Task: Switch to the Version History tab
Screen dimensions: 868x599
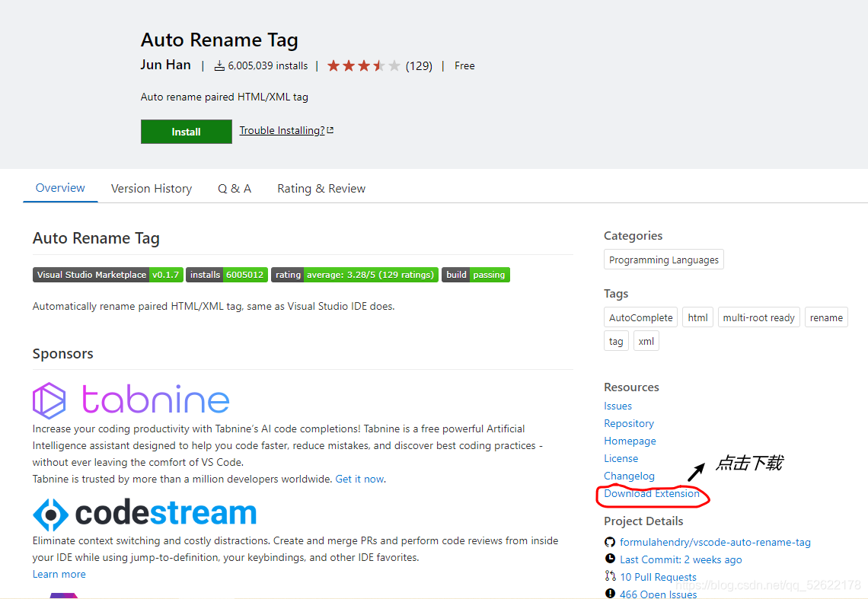Action: [151, 189]
